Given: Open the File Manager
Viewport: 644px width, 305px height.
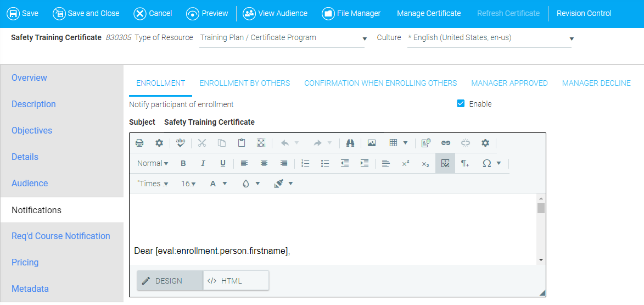Looking at the screenshot, I should 351,13.
